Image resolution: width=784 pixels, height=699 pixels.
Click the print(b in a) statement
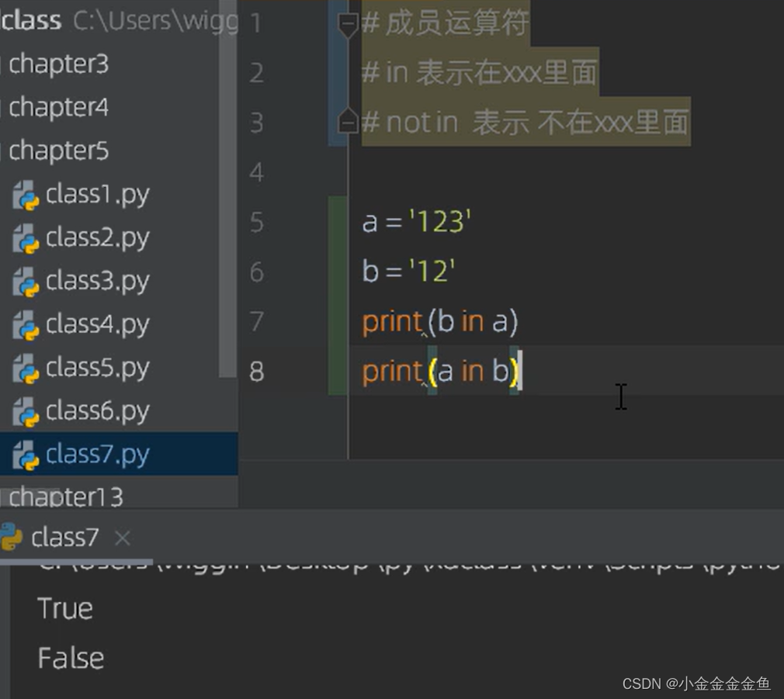pyautogui.click(x=440, y=321)
